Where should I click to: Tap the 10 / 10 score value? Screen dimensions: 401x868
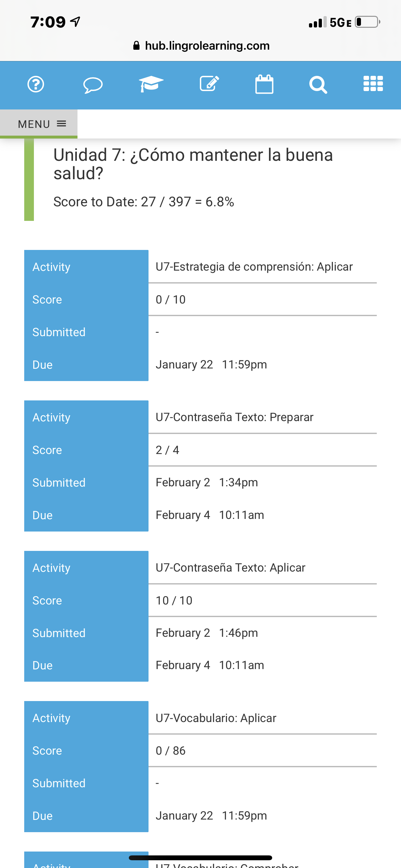coord(174,600)
